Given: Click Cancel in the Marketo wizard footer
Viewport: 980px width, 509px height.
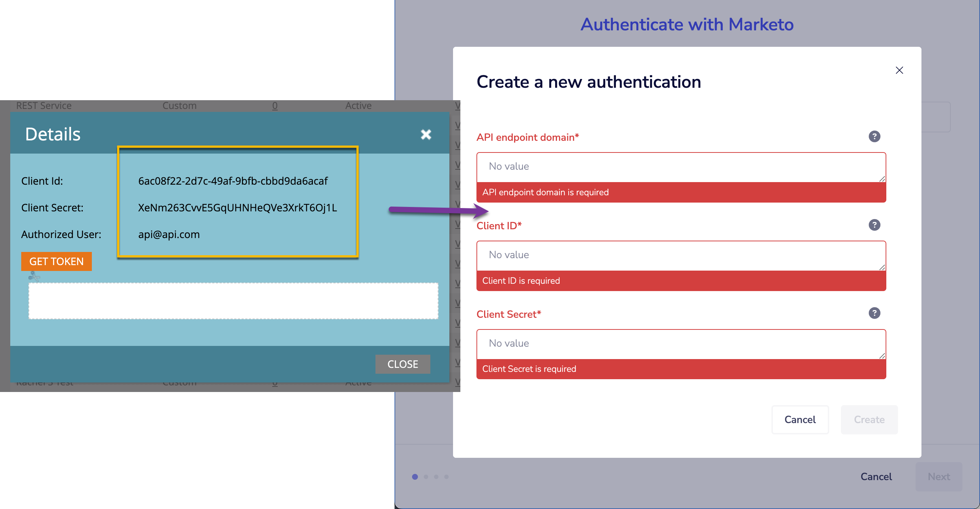Looking at the screenshot, I should coord(876,477).
